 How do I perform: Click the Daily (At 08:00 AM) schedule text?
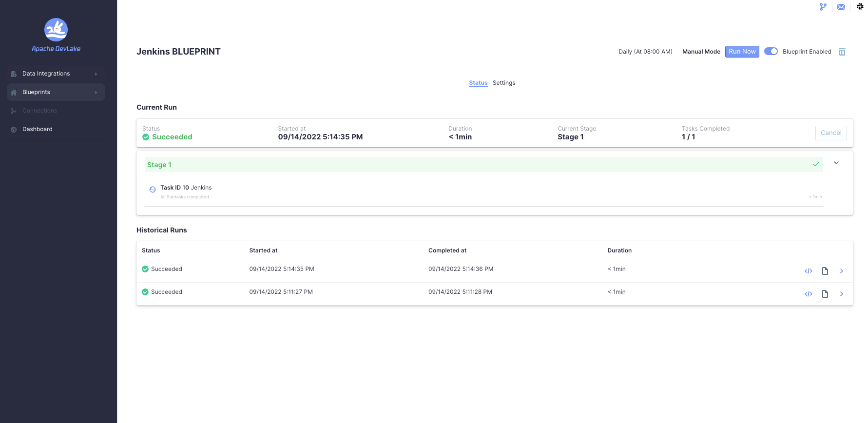coord(645,52)
